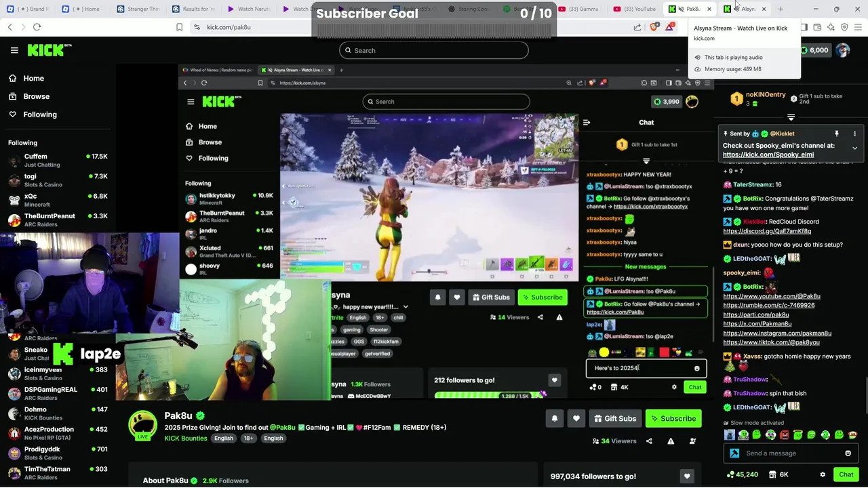
Task: Open TheBurntPeanut channel in outer sidebar
Action: point(58,220)
